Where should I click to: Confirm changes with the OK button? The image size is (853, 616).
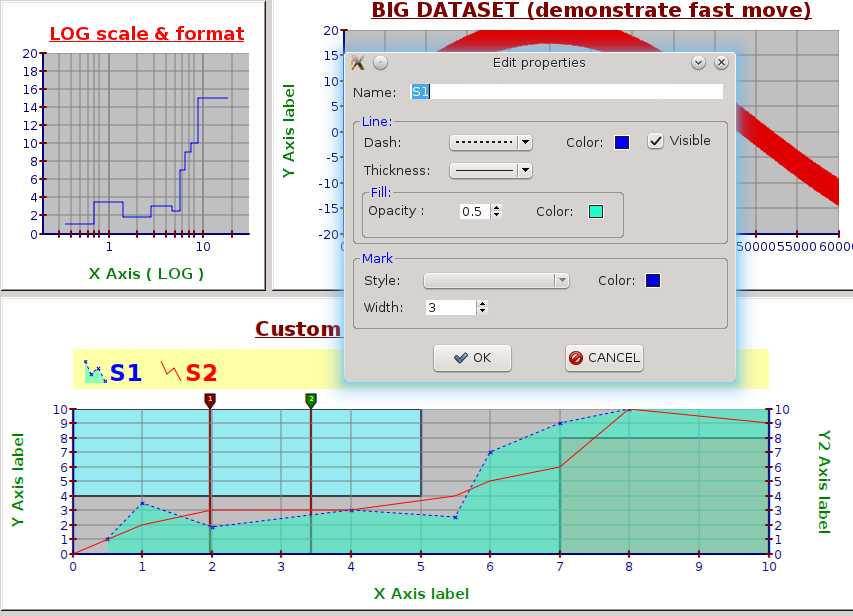coord(472,358)
